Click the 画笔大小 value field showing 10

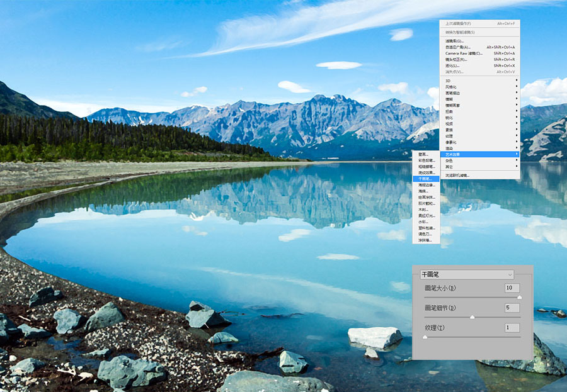512,288
